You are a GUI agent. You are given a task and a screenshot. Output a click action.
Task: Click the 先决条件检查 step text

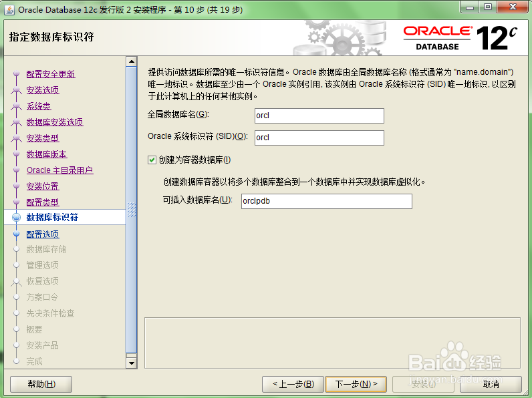51,313
